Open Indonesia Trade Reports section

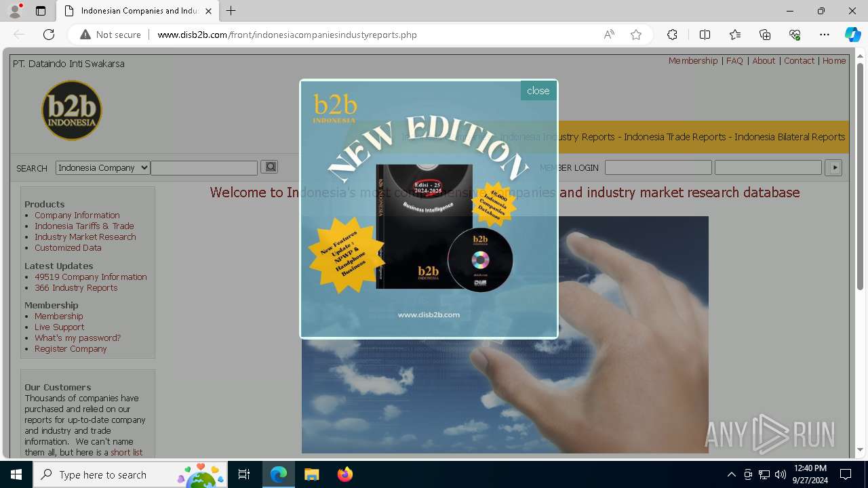675,137
